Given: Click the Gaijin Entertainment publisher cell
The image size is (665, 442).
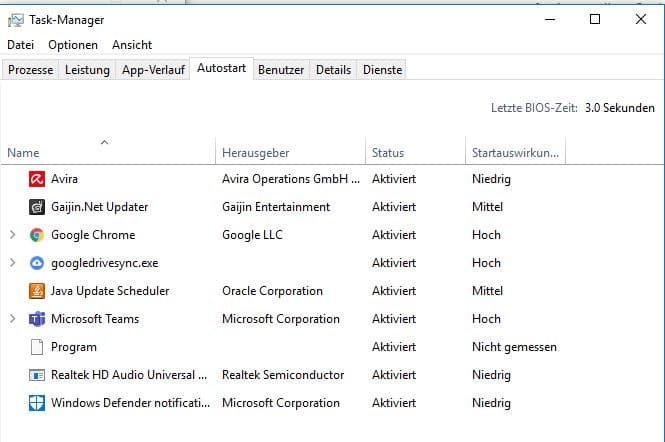Looking at the screenshot, I should click(x=276, y=207).
